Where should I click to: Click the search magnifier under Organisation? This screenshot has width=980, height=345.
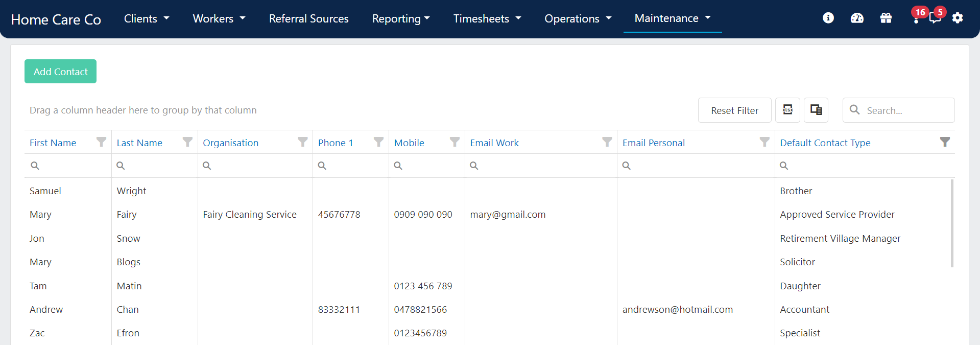pyautogui.click(x=207, y=166)
